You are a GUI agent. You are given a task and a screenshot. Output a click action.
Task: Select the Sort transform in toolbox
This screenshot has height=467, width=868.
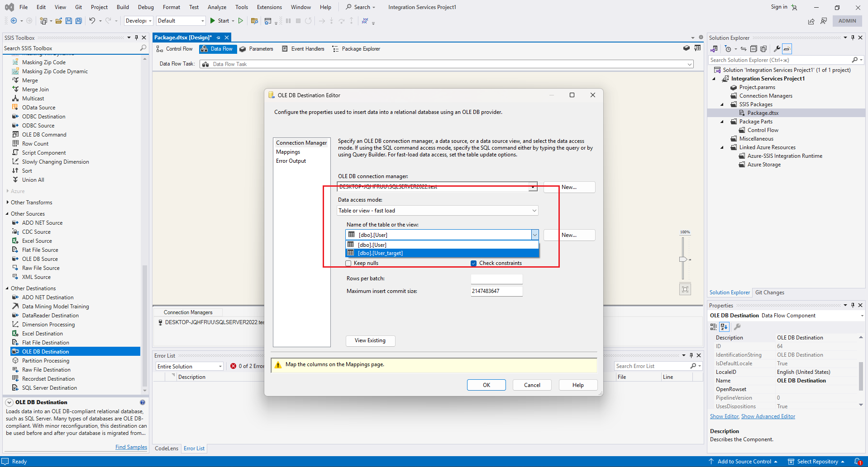click(x=27, y=171)
